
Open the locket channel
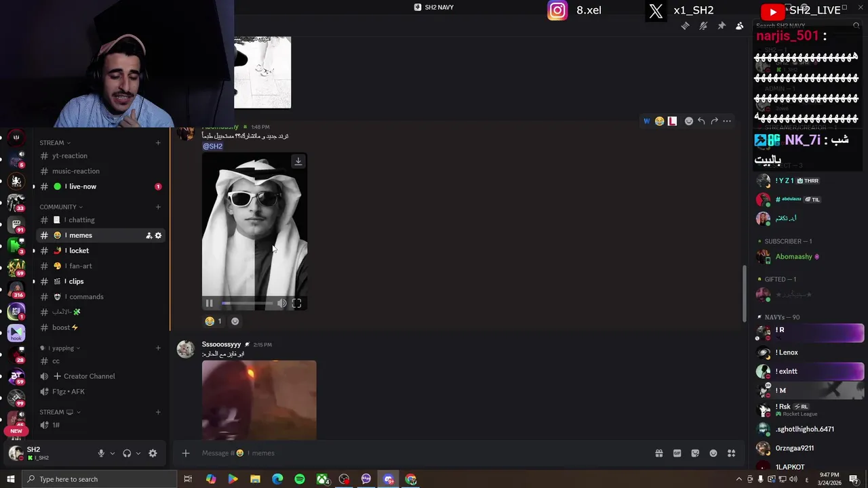point(100,251)
